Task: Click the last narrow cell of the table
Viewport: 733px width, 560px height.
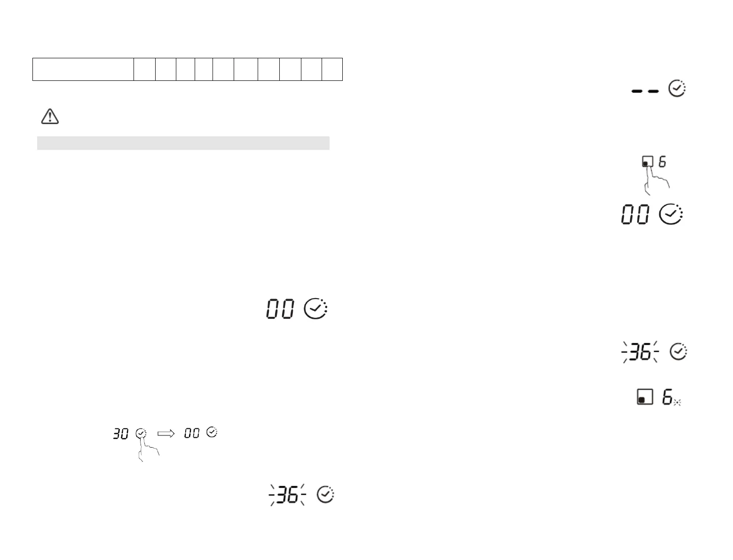Action: [x=332, y=69]
